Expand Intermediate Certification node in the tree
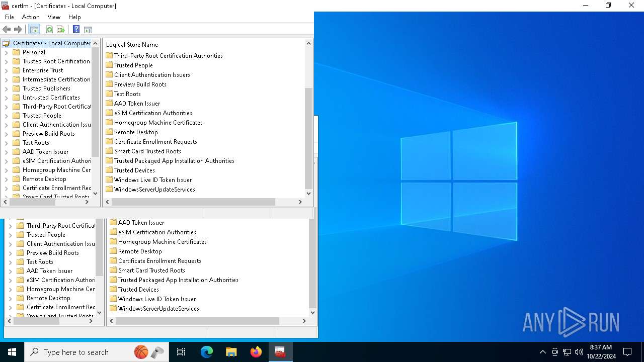This screenshot has height=362, width=644. 7,79
